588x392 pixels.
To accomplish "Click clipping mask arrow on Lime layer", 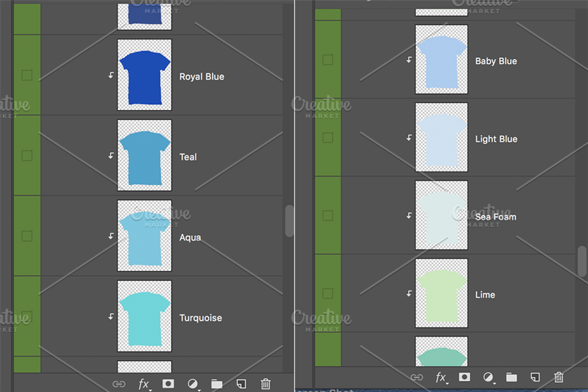I will pos(409,293).
